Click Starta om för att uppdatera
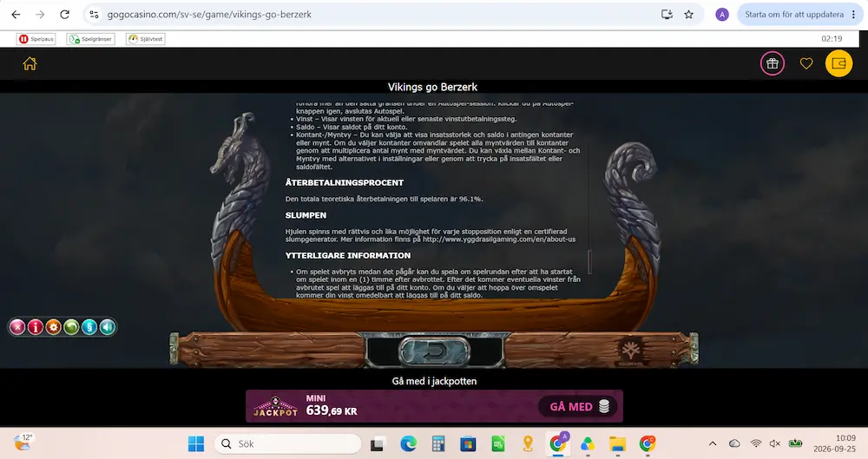Viewport: 868px width, 459px height. click(x=794, y=15)
